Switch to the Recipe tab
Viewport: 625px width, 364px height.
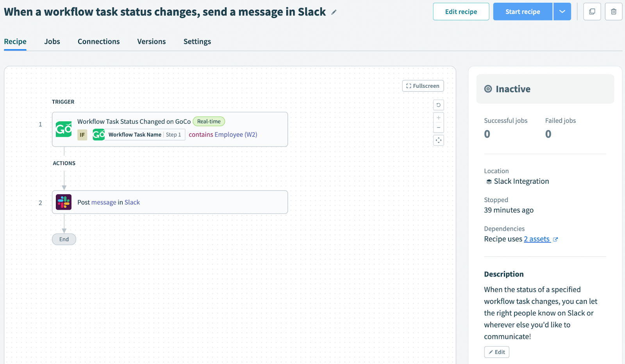pos(15,41)
